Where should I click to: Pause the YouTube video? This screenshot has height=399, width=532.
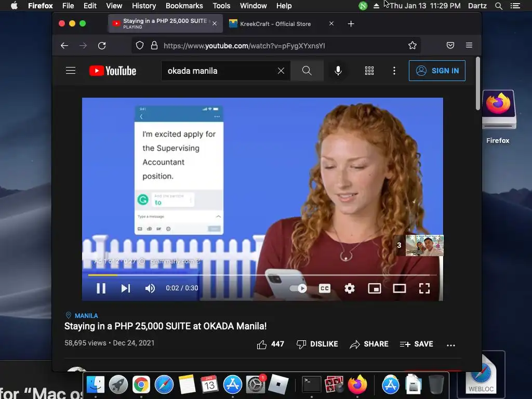(101, 288)
